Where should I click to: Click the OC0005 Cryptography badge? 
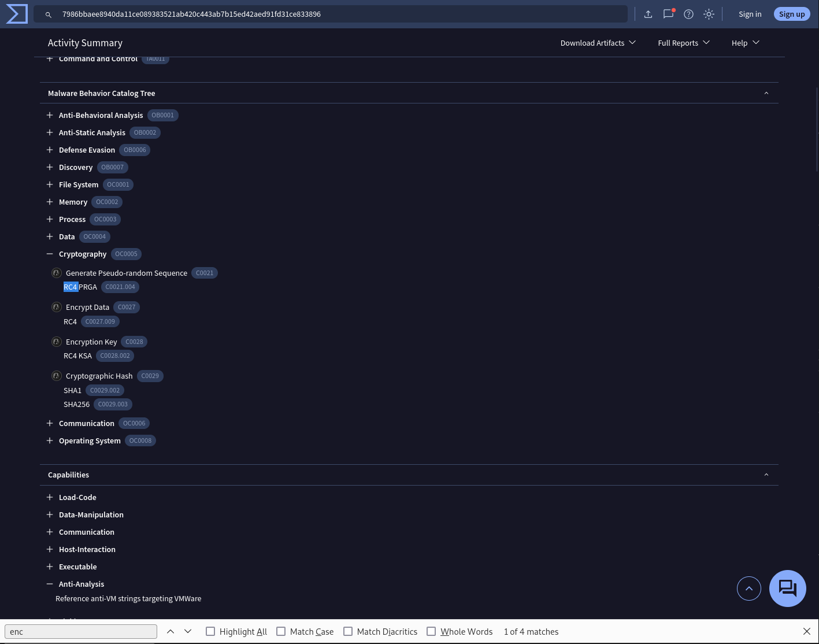pos(126,254)
